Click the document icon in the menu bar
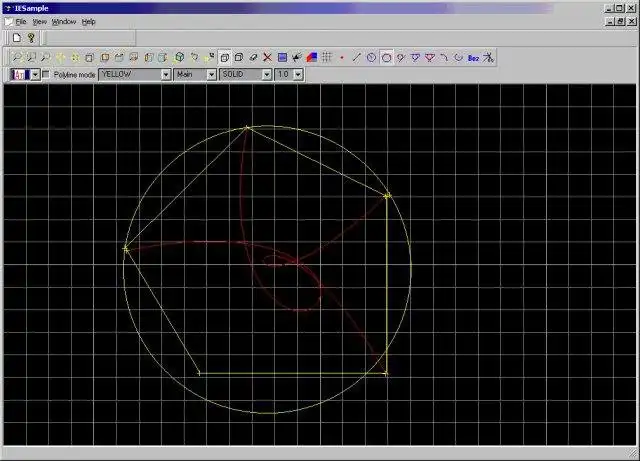This screenshot has height=461, width=640. tap(8, 22)
